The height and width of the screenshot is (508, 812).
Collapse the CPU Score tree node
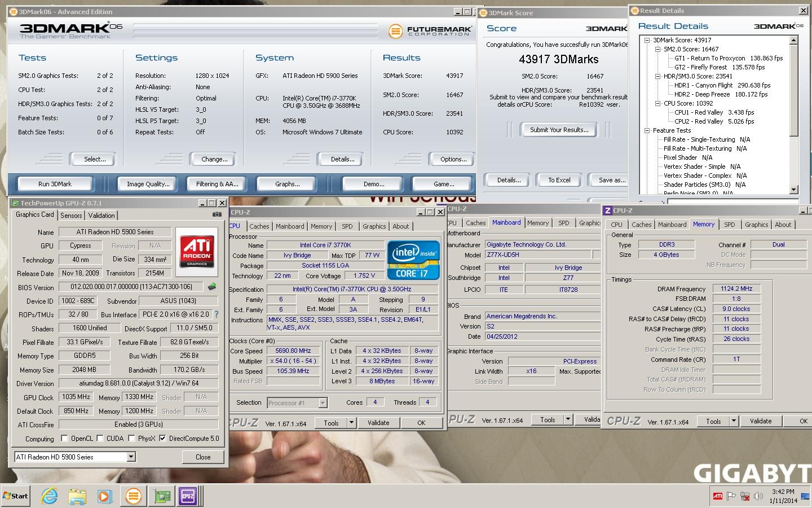coord(658,103)
